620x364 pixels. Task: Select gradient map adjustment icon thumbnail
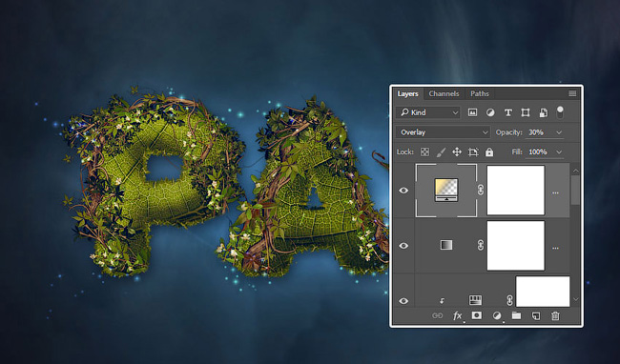[446, 245]
